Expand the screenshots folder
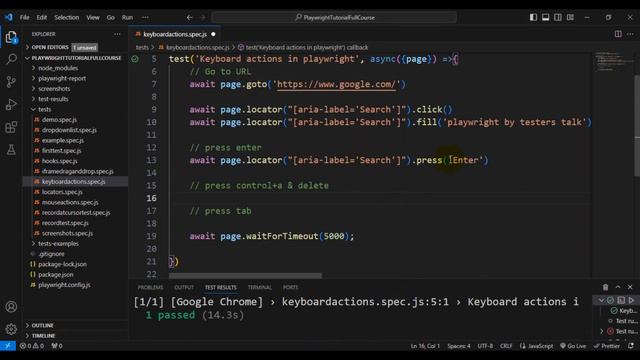Image resolution: width=640 pixels, height=360 pixels. [76, 89]
